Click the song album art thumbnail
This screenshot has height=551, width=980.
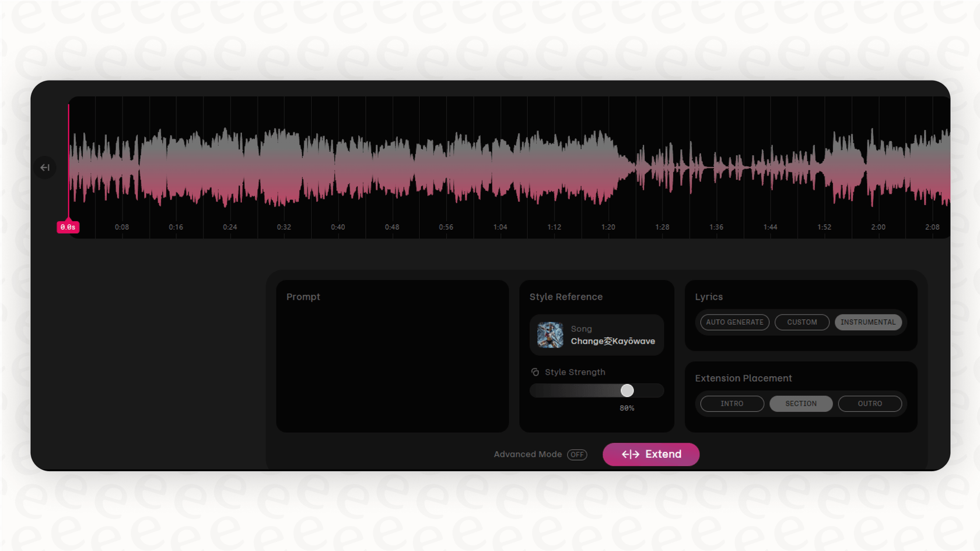(x=550, y=335)
